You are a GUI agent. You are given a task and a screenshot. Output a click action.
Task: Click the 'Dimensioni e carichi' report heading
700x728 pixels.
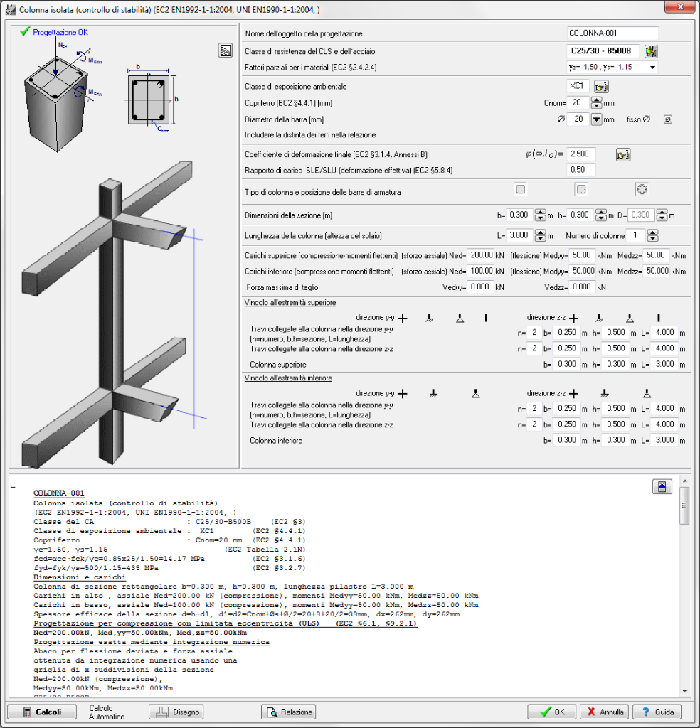[x=80, y=577]
